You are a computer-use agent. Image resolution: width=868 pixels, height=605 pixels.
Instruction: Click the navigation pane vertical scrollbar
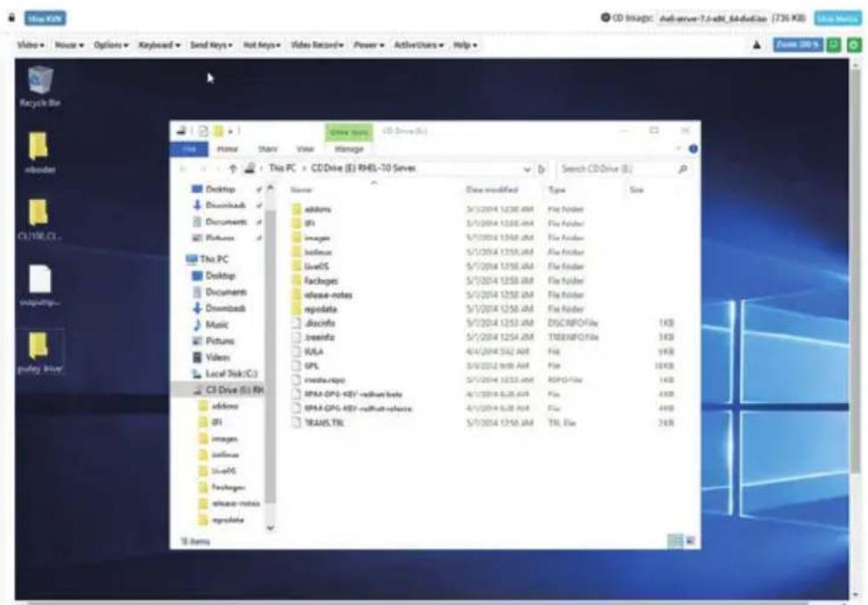coord(270,357)
